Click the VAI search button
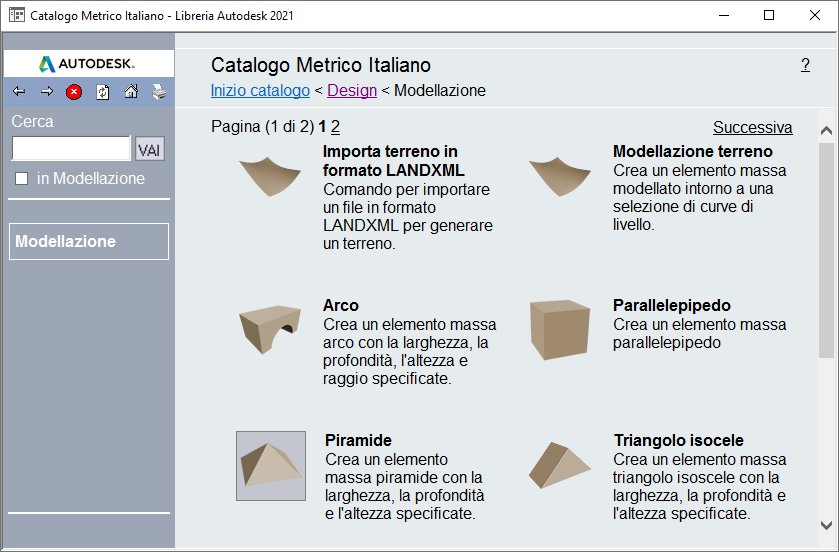This screenshot has width=839, height=552. point(149,150)
